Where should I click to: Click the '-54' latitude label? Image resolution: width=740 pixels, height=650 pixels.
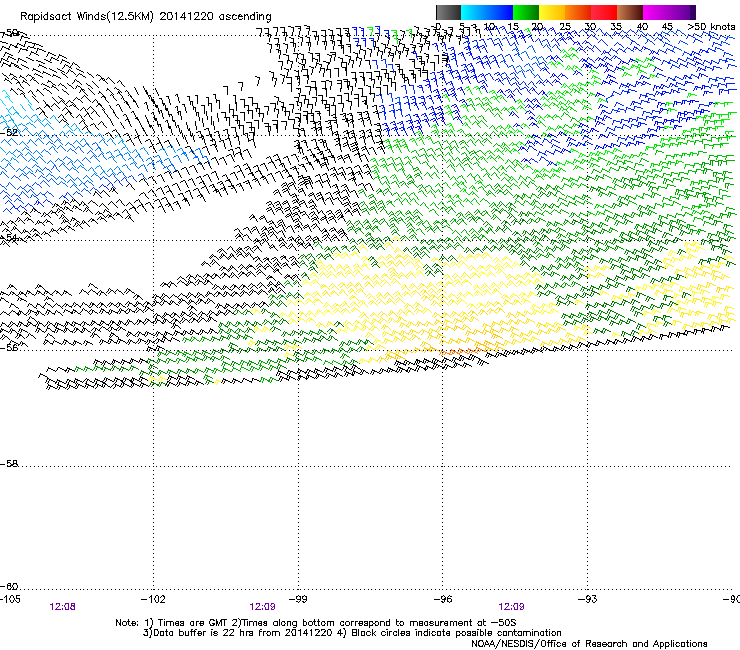coord(9,237)
